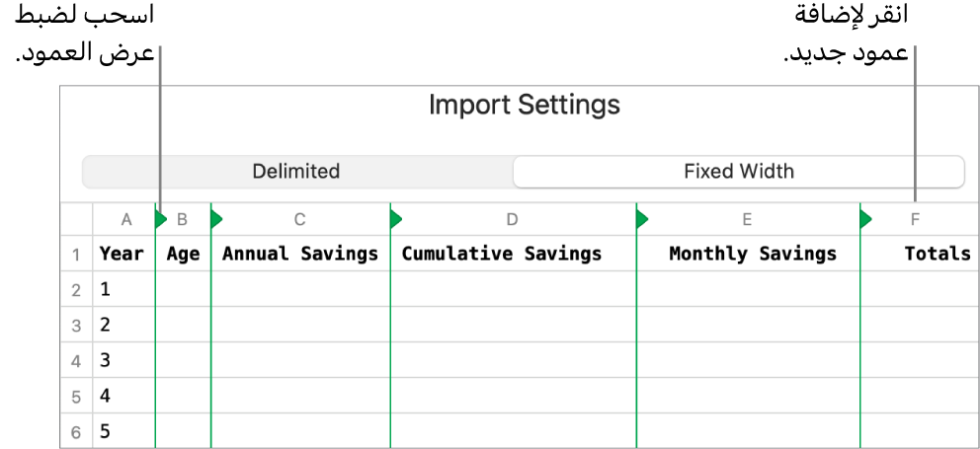980x449 pixels.
Task: Select the column E header
Action: coord(747,219)
